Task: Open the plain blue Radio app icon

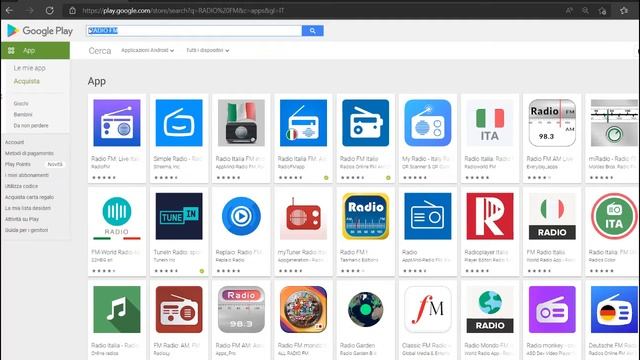Action: [428, 216]
